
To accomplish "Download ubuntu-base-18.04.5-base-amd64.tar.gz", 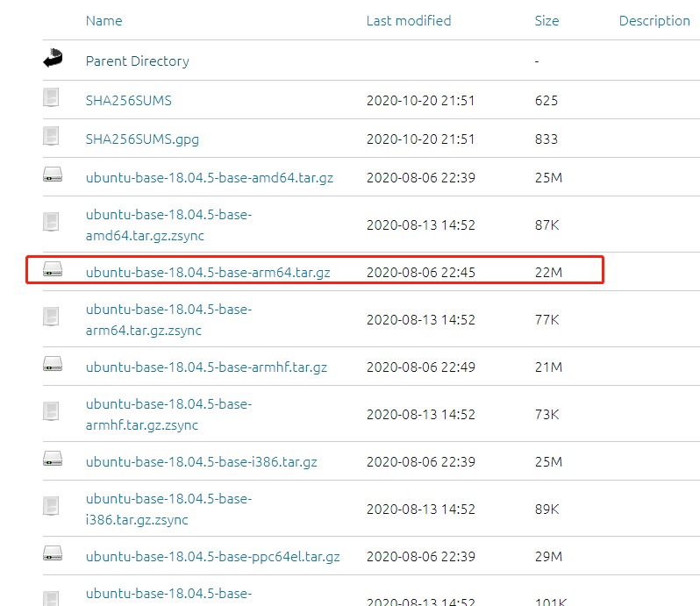I will (210, 178).
